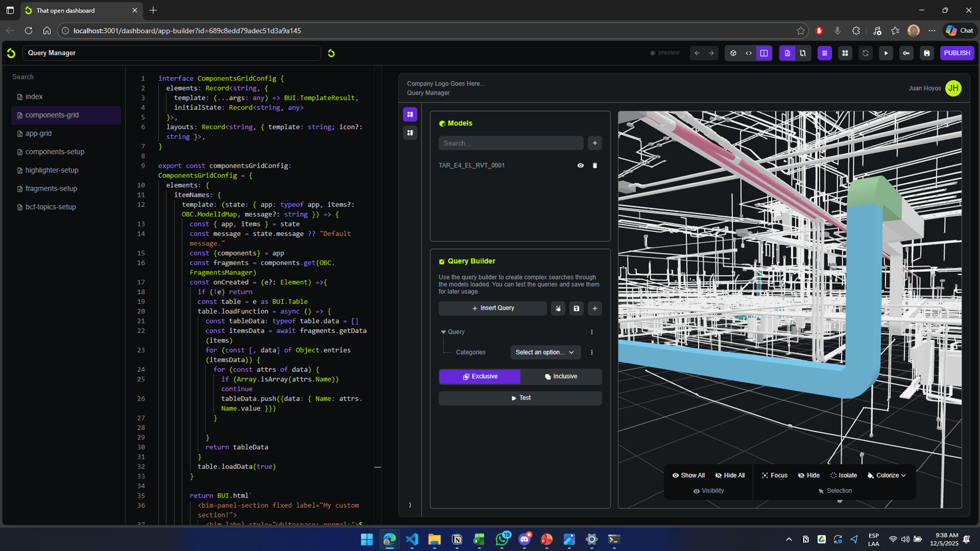980x551 pixels.
Task: Open the Colorize dropdown
Action: (886, 475)
